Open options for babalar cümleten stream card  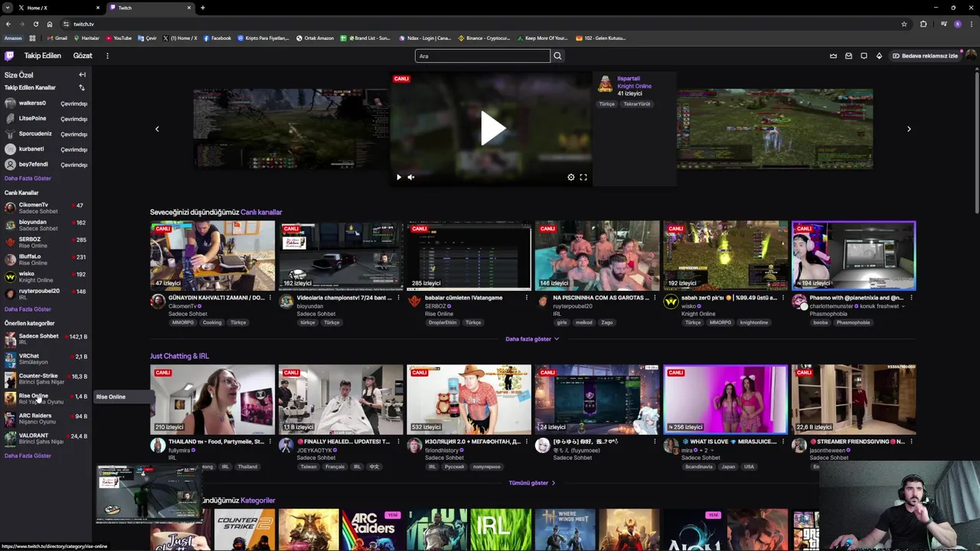pyautogui.click(x=527, y=298)
